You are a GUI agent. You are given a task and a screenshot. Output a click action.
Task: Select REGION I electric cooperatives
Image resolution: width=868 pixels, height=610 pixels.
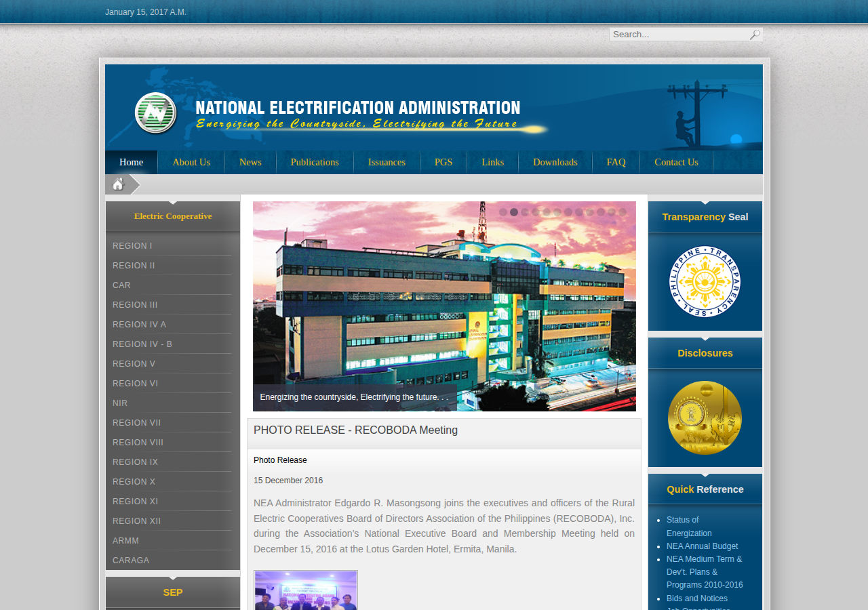point(132,246)
